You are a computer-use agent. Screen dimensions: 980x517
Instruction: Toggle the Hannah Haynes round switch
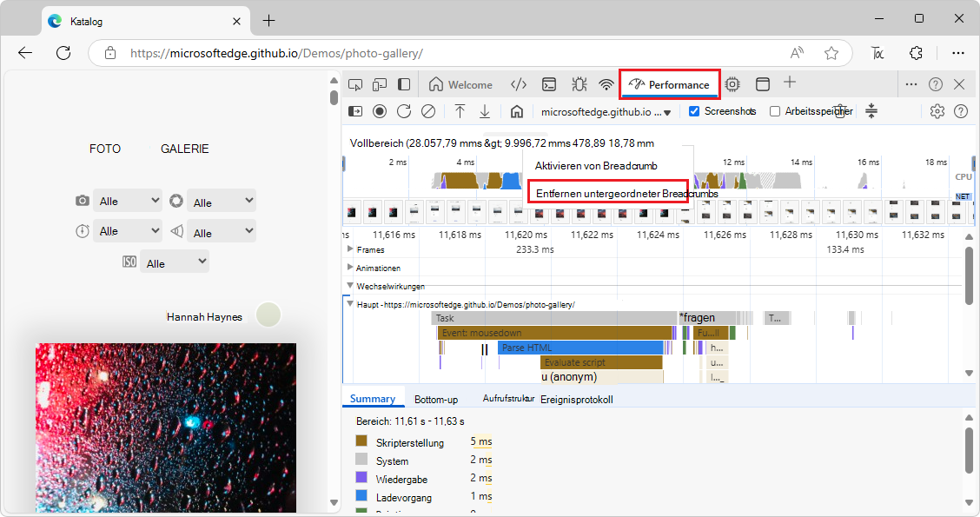tap(268, 315)
